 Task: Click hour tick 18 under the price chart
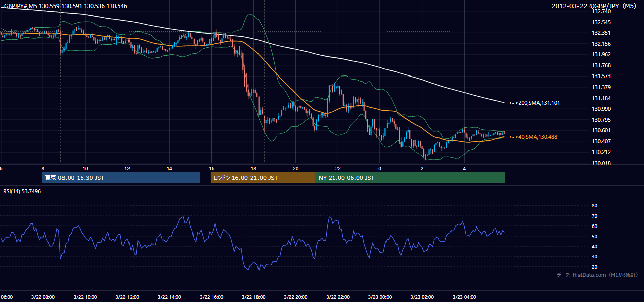(x=253, y=168)
